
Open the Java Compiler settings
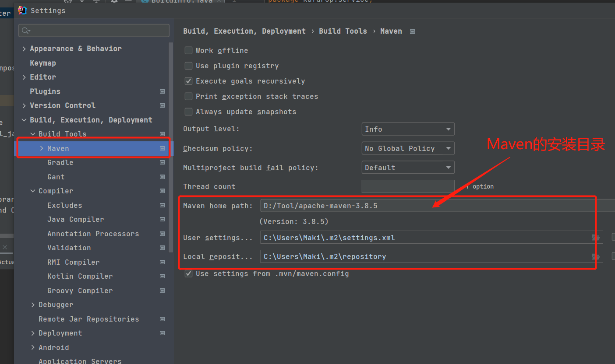[76, 219]
